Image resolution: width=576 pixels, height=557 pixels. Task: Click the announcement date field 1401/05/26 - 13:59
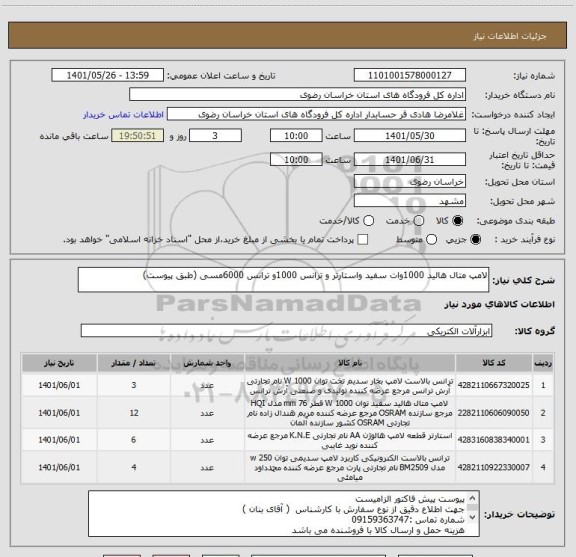(x=108, y=75)
